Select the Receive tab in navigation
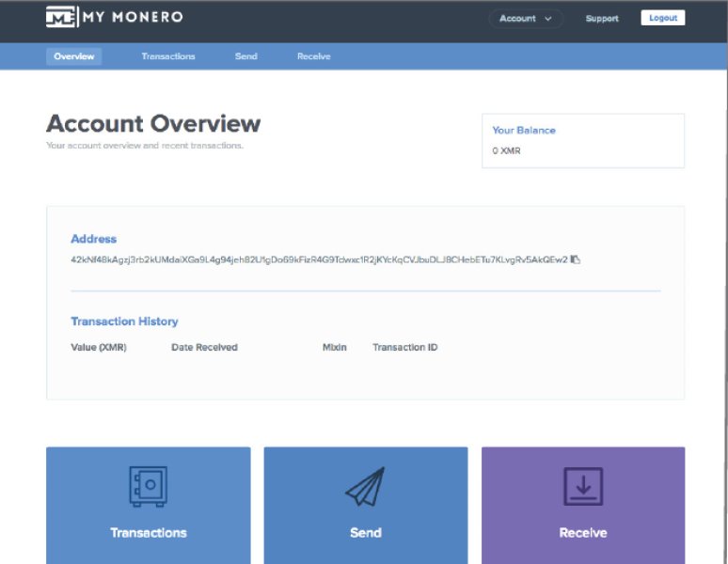The image size is (728, 564). [x=313, y=56]
